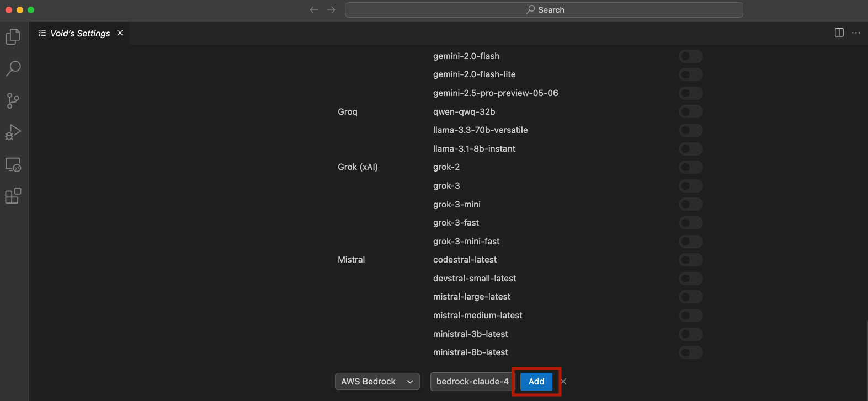
Task: Toggle gemini-2.5-pro-preview-05-06 on
Action: [690, 93]
